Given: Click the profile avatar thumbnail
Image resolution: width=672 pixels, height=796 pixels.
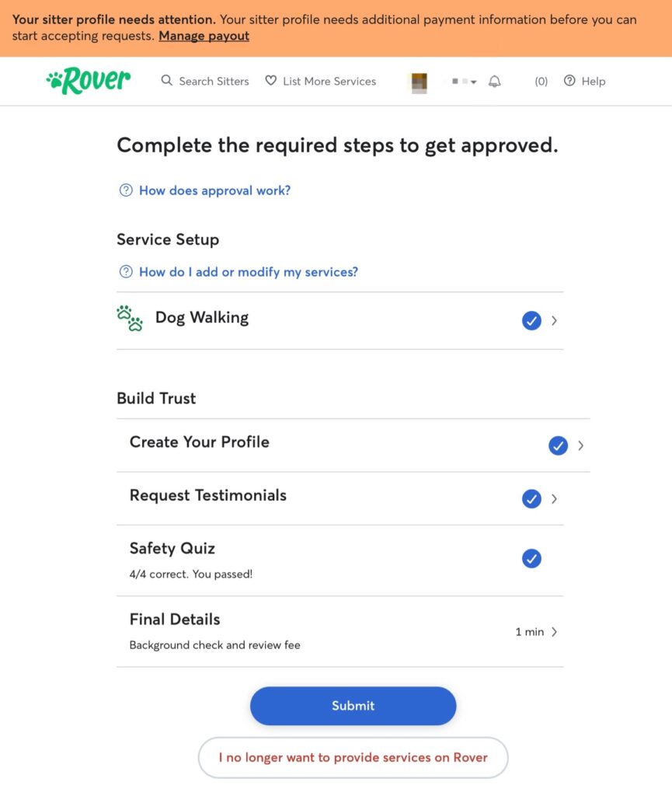Looking at the screenshot, I should pyautogui.click(x=419, y=82).
